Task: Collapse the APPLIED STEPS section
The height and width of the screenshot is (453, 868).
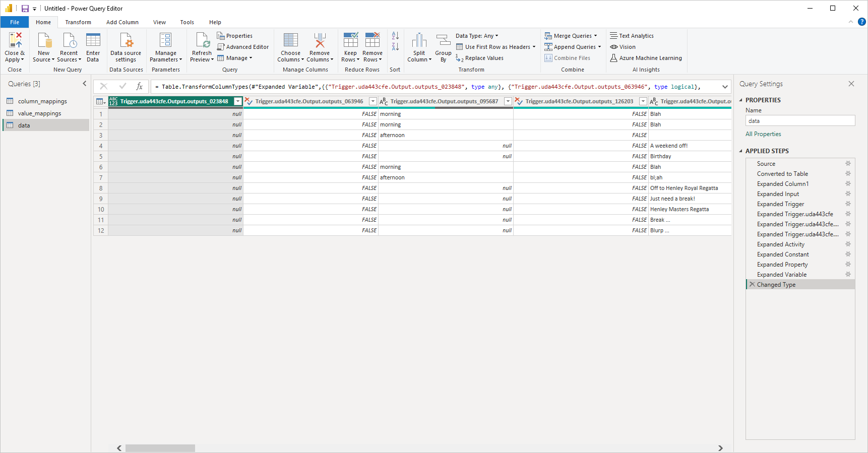Action: coord(741,151)
